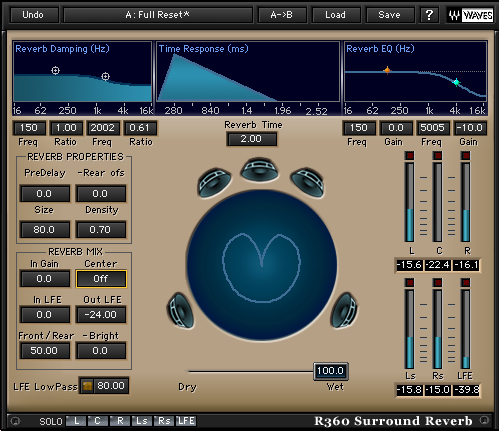Click the Ls peak readout -15.8
This screenshot has height=431, width=499.
[409, 390]
